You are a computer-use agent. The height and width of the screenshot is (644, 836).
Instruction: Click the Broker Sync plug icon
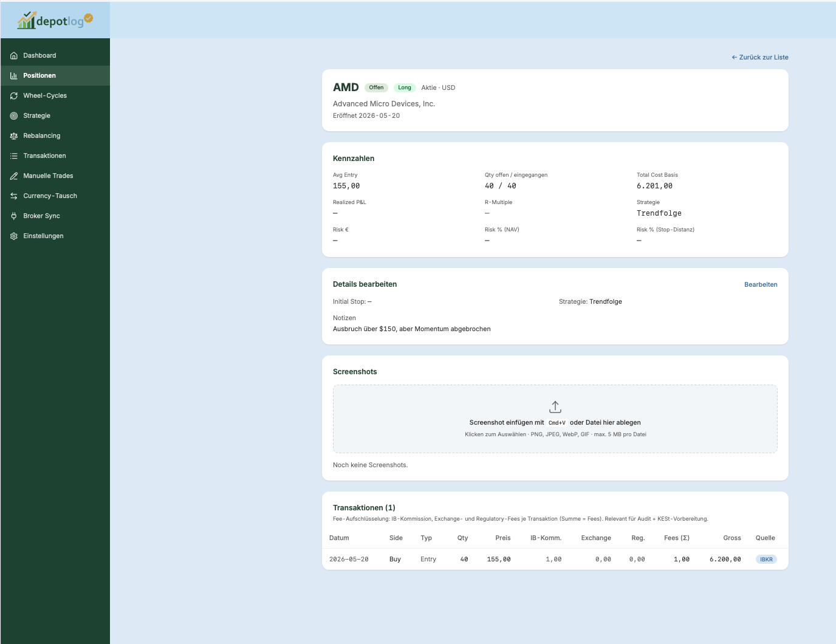[x=14, y=216]
